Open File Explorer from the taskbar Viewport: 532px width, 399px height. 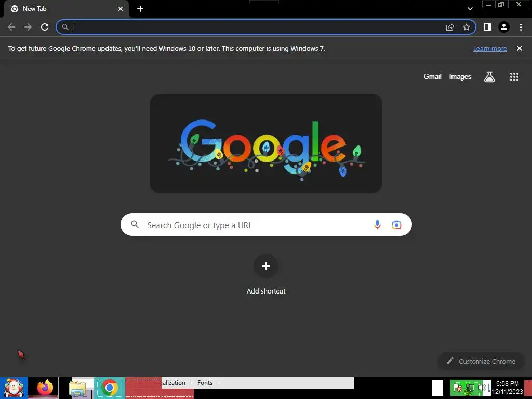tap(78, 389)
